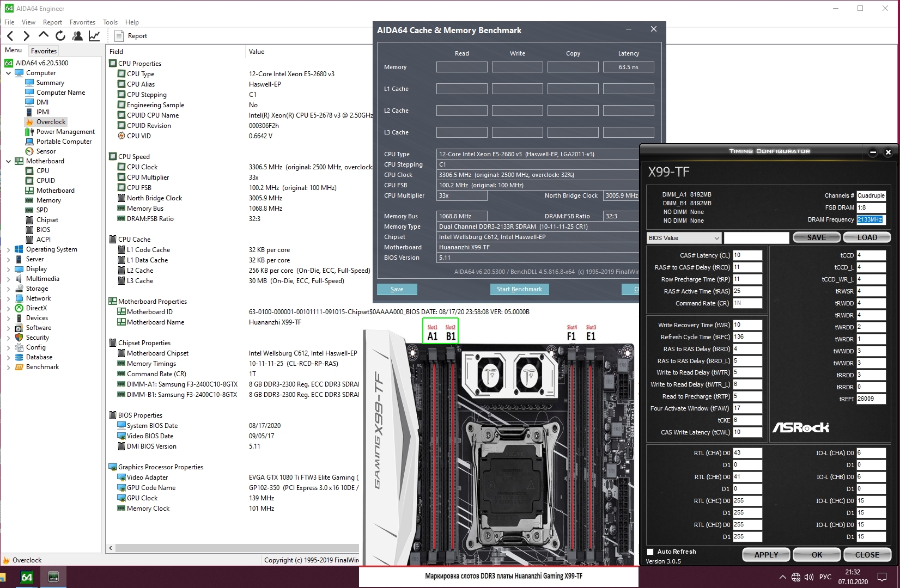Click the language indicator РУС
900x588 pixels.
[825, 577]
